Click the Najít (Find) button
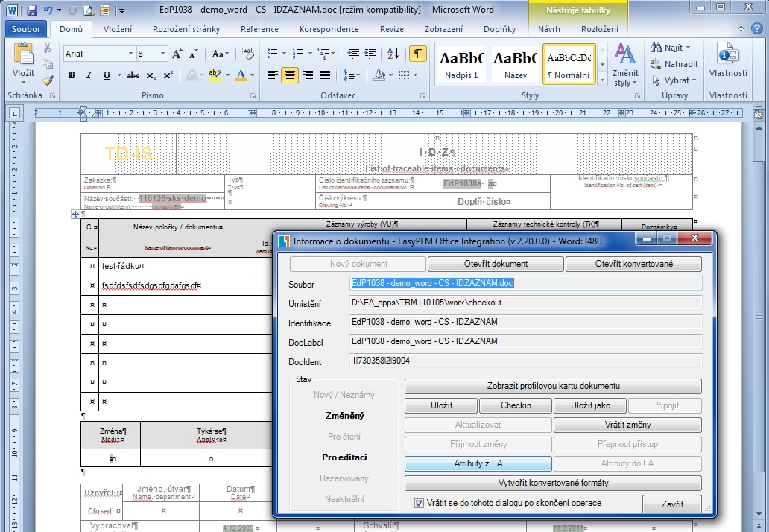Viewport: 769px width, 532px height. 671,48
